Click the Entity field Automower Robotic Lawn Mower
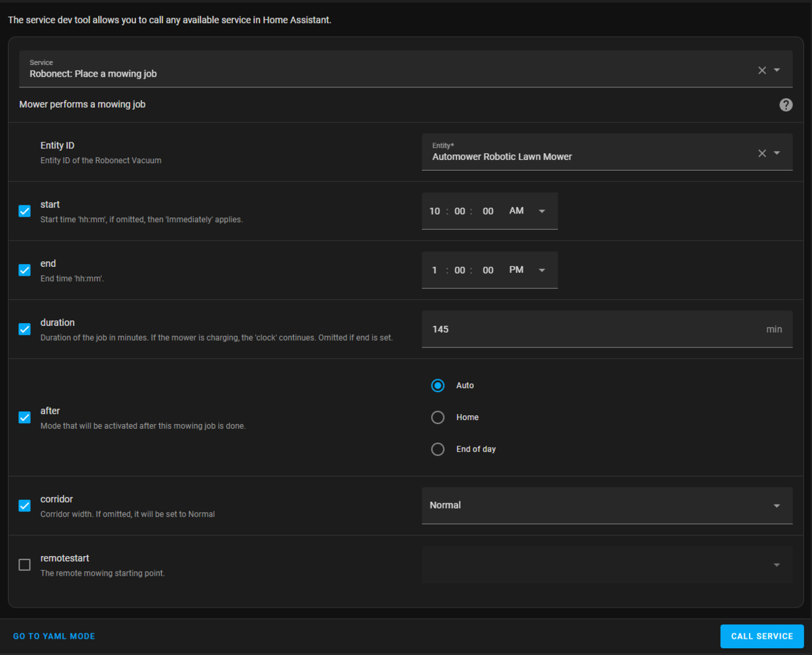 [607, 152]
